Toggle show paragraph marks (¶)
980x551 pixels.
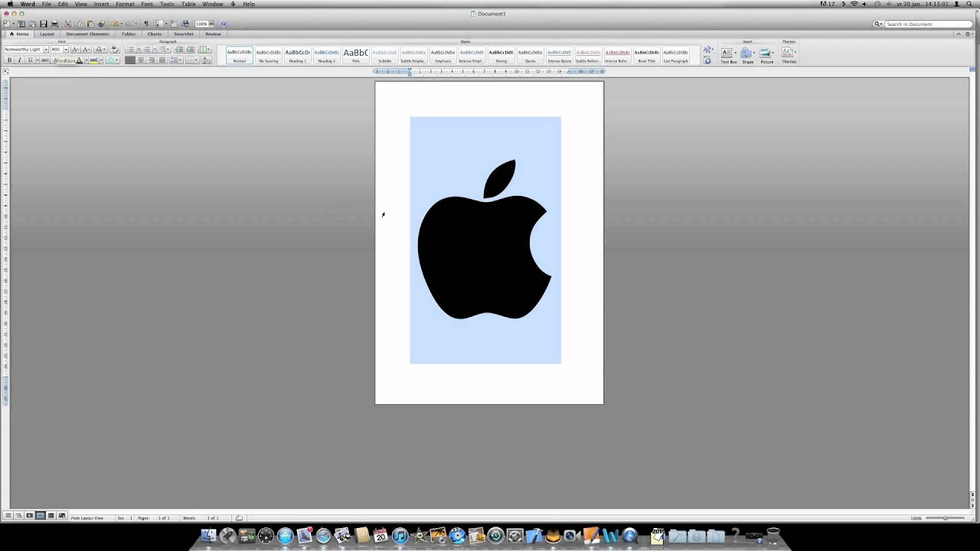[x=146, y=24]
